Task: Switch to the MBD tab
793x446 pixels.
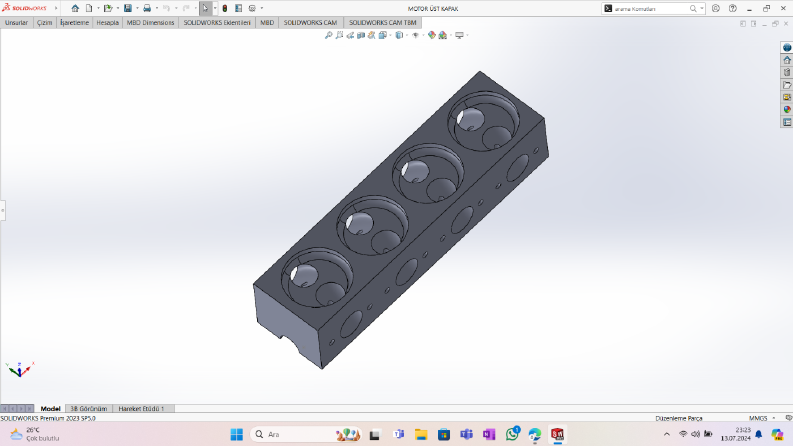Action: (x=267, y=23)
